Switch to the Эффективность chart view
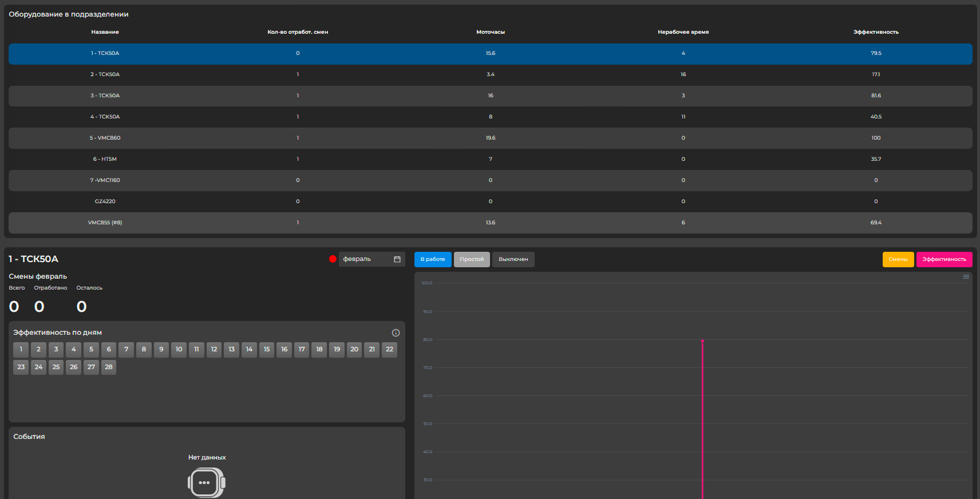Screen dimensions: 980x499 (944, 259)
